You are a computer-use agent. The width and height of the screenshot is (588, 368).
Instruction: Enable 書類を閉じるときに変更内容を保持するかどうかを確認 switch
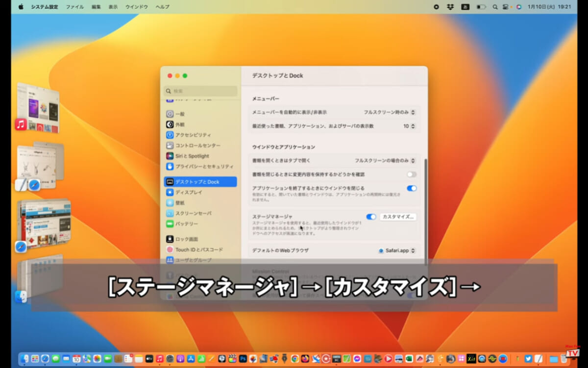tap(412, 174)
